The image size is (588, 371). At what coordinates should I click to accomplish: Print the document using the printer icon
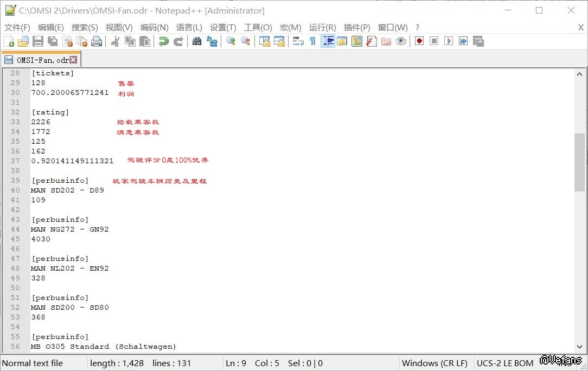tap(97, 41)
